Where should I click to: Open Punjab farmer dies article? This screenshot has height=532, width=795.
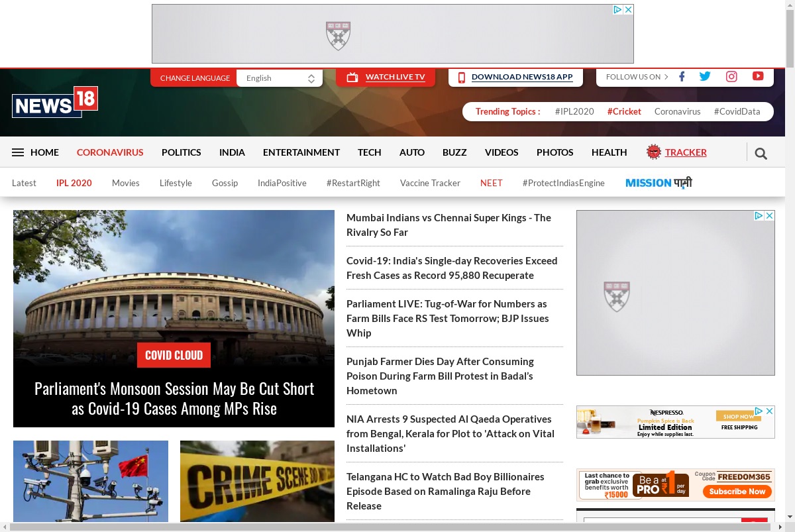coord(440,376)
